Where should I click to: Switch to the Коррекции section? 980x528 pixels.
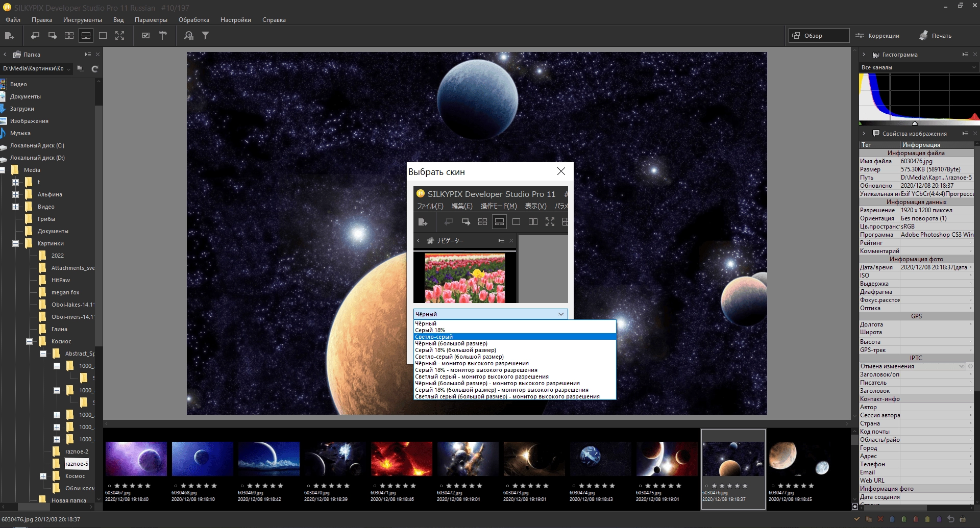(x=878, y=36)
